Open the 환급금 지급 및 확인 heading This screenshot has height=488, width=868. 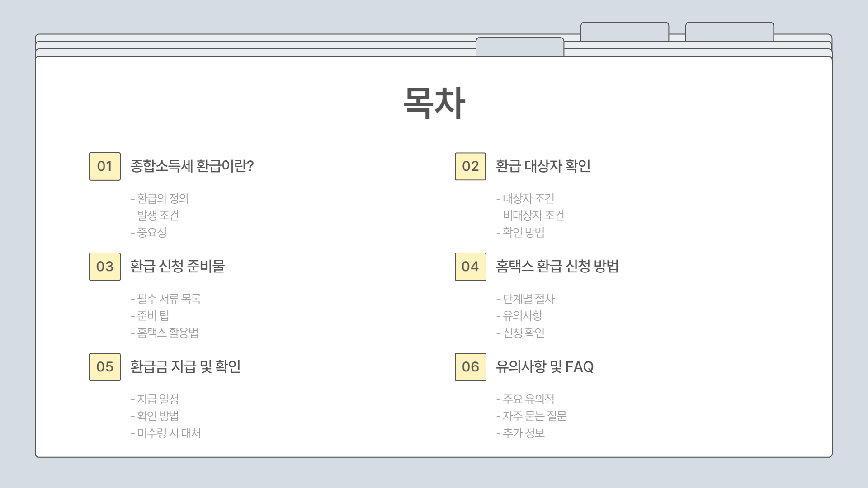click(185, 367)
